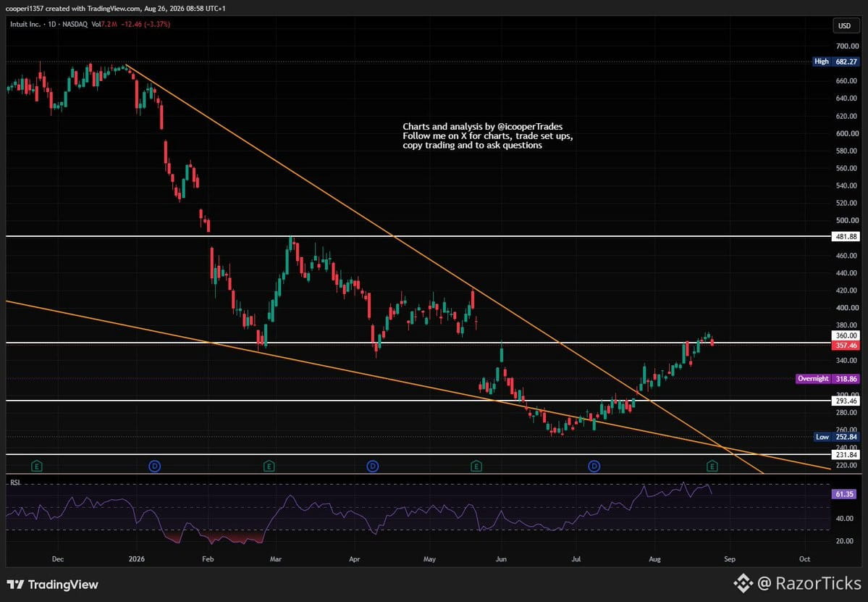Click the dividend D marker under 2026

point(154,467)
